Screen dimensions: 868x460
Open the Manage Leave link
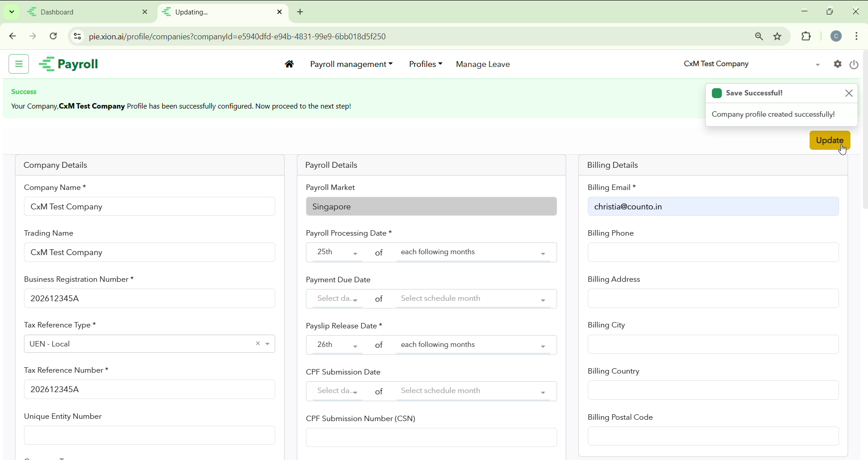(x=483, y=65)
